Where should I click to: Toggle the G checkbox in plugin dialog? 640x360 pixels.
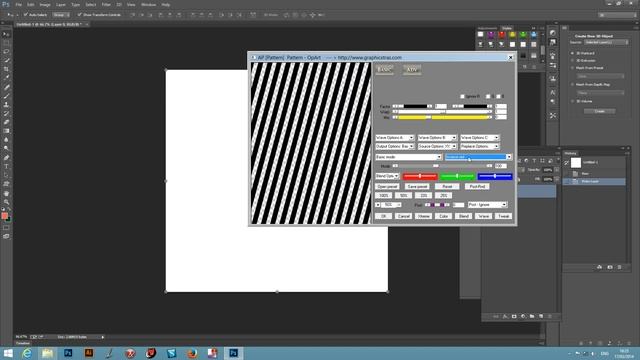(x=488, y=96)
